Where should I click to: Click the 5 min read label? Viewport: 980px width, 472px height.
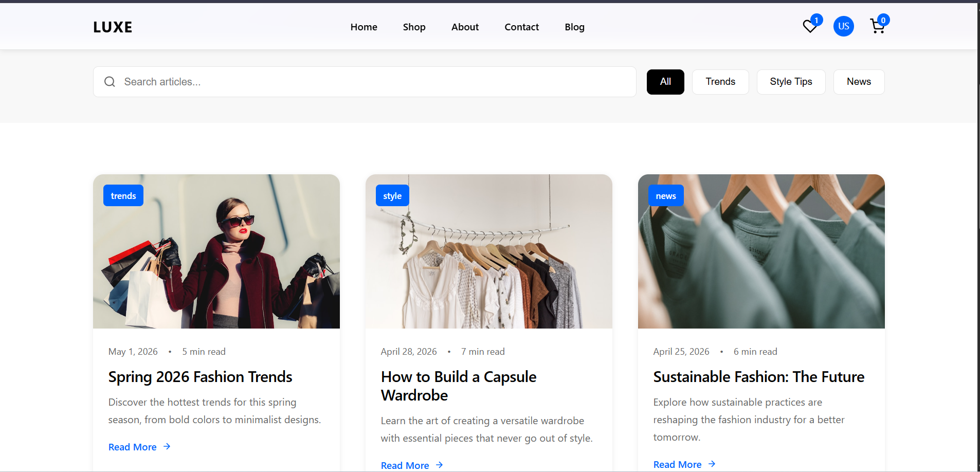click(x=204, y=352)
